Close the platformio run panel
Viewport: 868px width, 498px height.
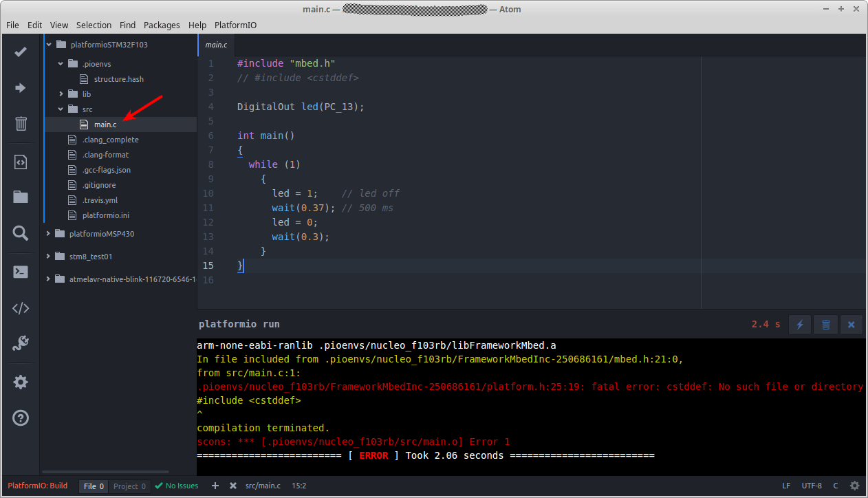pyautogui.click(x=851, y=325)
